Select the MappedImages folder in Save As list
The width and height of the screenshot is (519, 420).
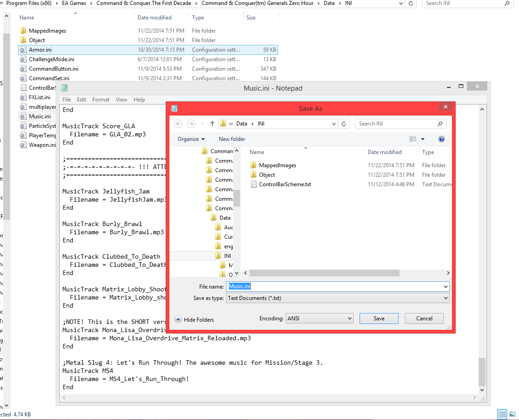tap(277, 165)
